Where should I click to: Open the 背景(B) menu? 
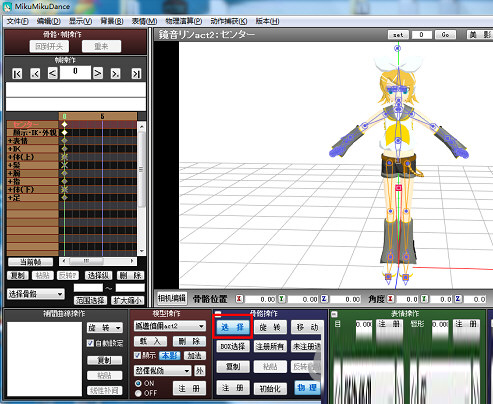(x=112, y=21)
